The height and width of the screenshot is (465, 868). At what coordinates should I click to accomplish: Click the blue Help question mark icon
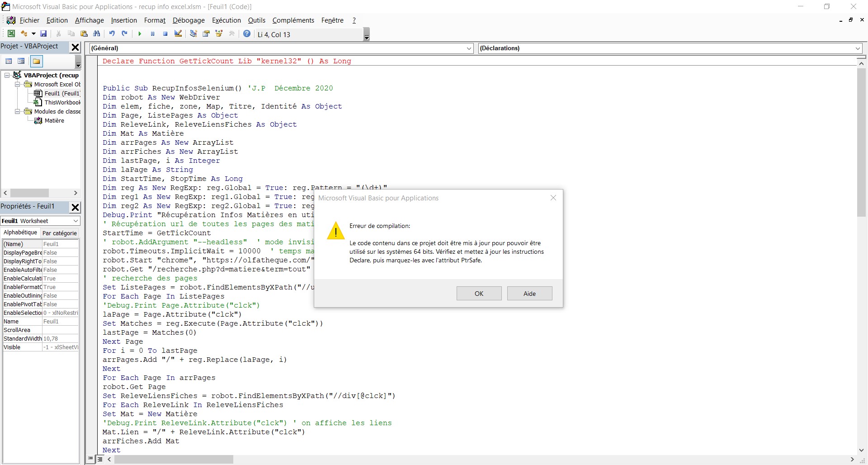(247, 34)
